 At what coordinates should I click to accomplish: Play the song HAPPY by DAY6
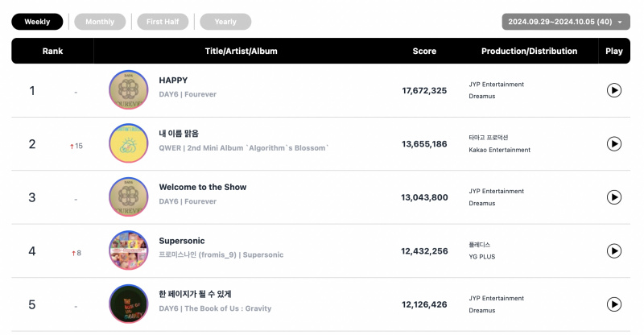pyautogui.click(x=613, y=90)
